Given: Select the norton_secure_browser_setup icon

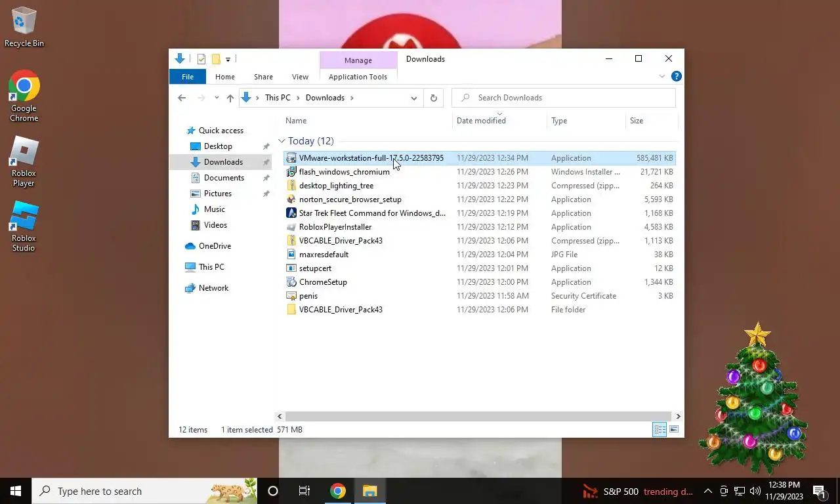Looking at the screenshot, I should [291, 199].
